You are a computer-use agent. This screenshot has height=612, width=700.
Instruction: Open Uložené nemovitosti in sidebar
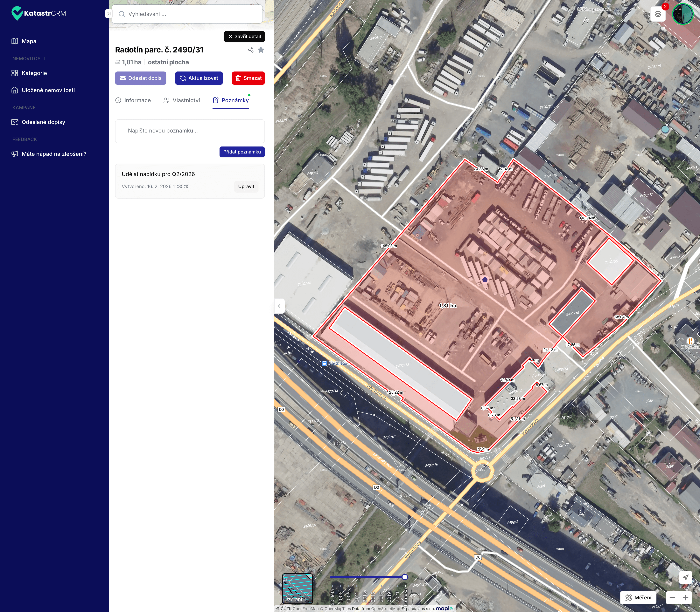pyautogui.click(x=48, y=90)
